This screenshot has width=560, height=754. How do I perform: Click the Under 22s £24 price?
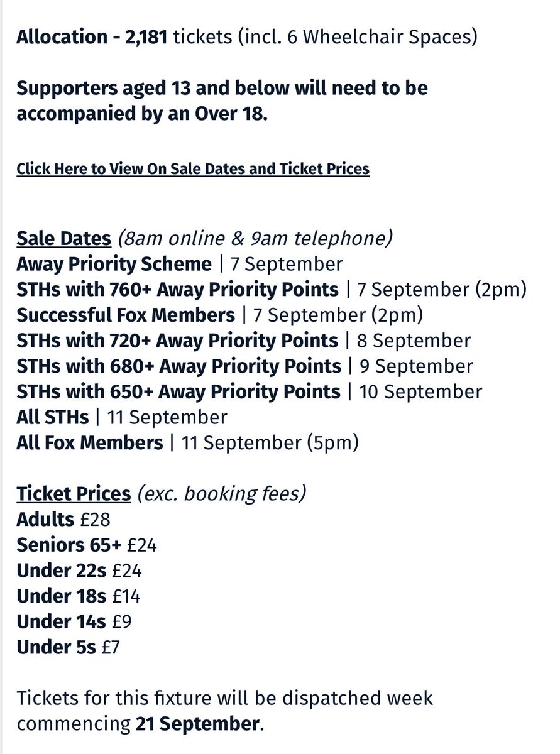79,571
